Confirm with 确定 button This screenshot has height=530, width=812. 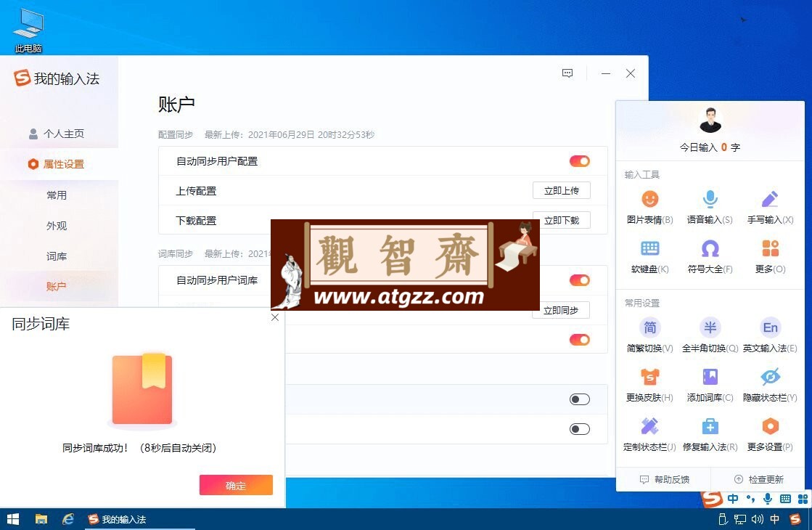[x=236, y=485]
